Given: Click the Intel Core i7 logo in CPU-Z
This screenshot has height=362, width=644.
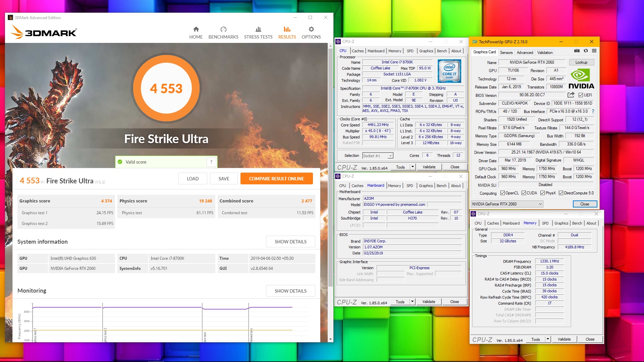Looking at the screenshot, I should tap(449, 71).
